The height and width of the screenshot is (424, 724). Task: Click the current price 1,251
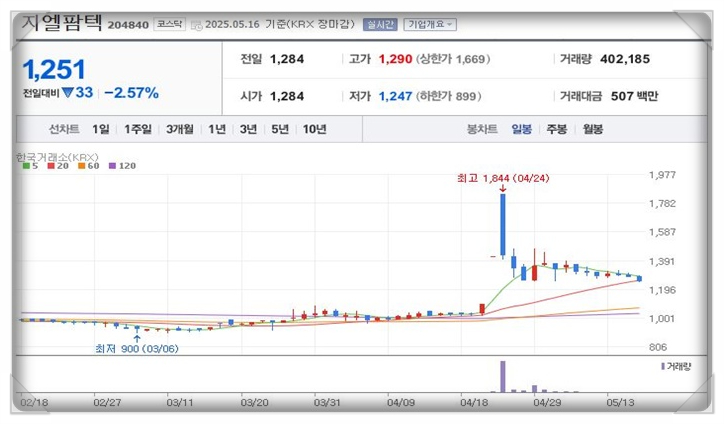[x=54, y=70]
